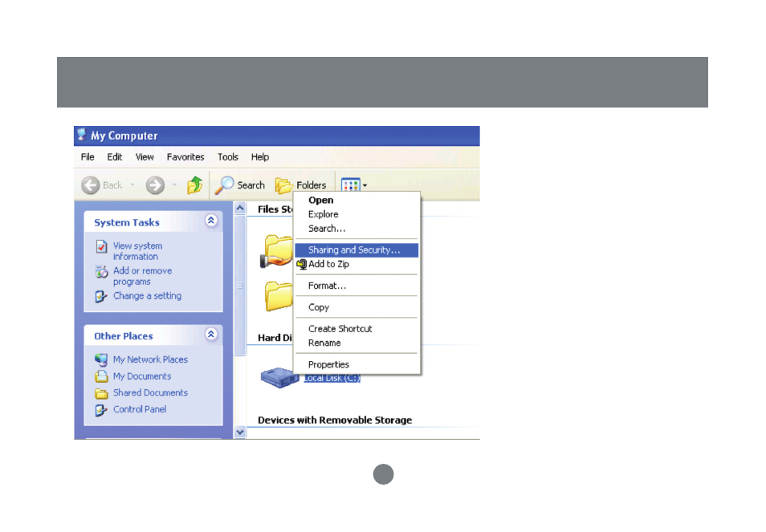
Task: Open Shared Documents link
Action: point(150,392)
